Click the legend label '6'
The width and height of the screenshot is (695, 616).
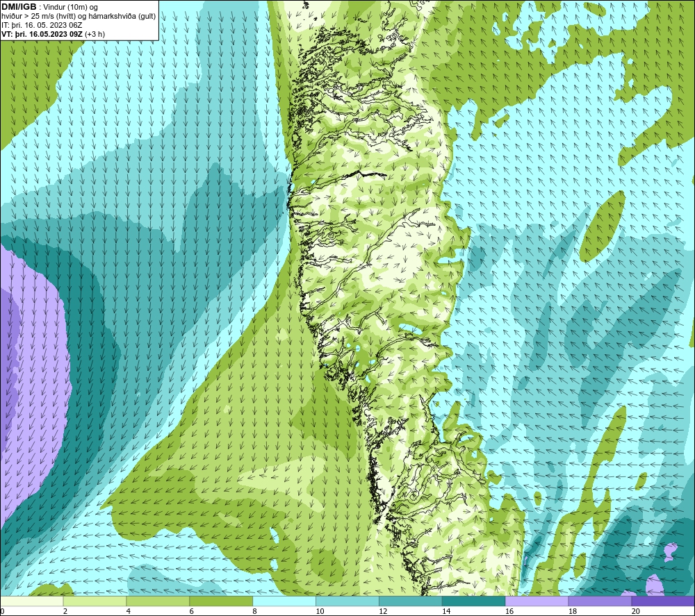click(x=192, y=611)
